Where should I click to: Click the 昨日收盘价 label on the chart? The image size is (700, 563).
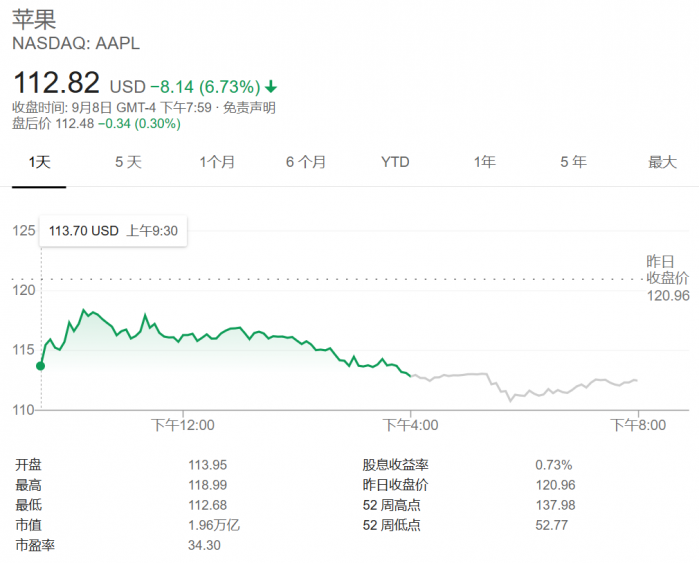(667, 270)
